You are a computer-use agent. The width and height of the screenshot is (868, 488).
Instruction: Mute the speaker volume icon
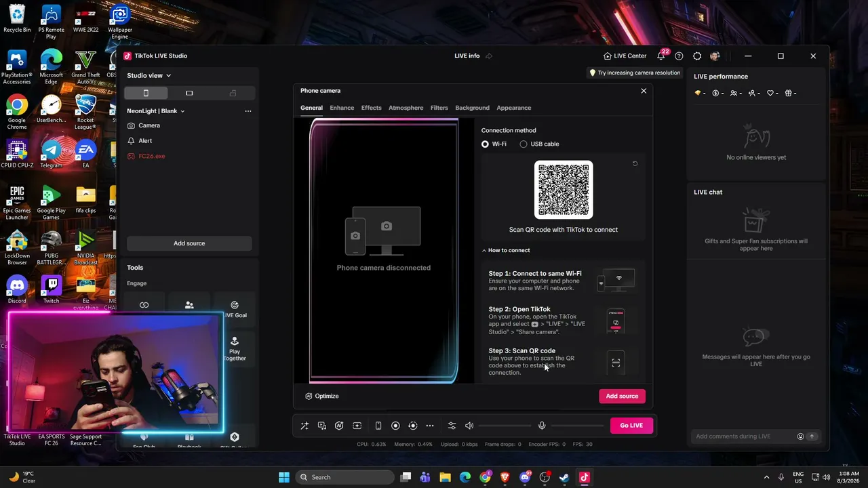tap(469, 426)
